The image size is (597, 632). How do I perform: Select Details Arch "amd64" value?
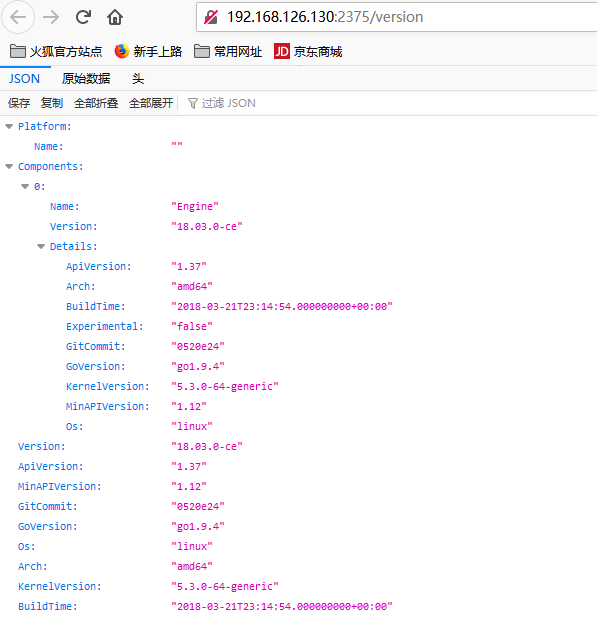click(192, 287)
